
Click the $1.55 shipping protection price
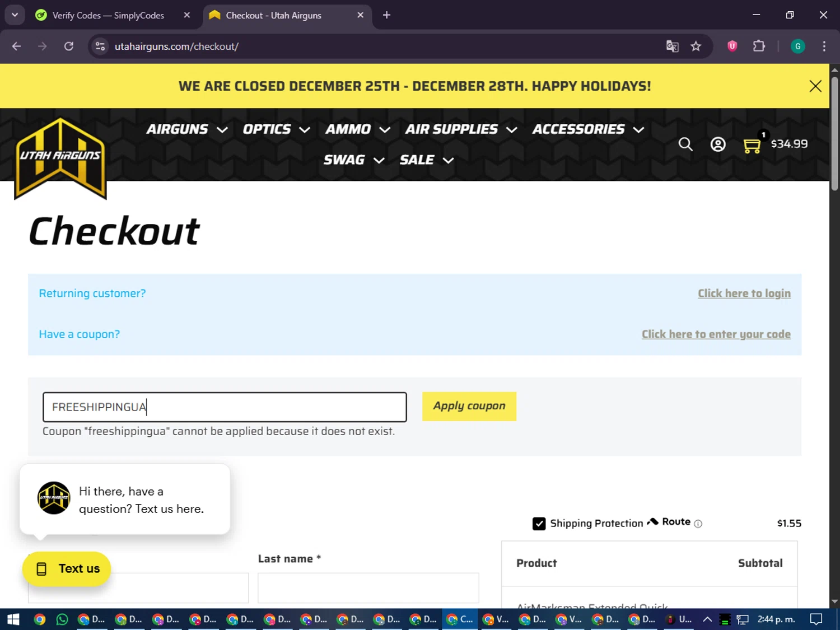pos(789,524)
